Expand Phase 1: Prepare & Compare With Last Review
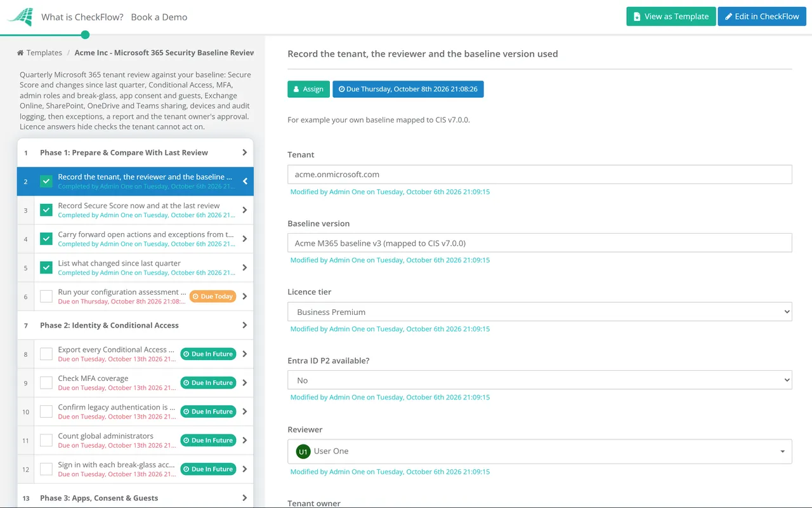 click(135, 152)
